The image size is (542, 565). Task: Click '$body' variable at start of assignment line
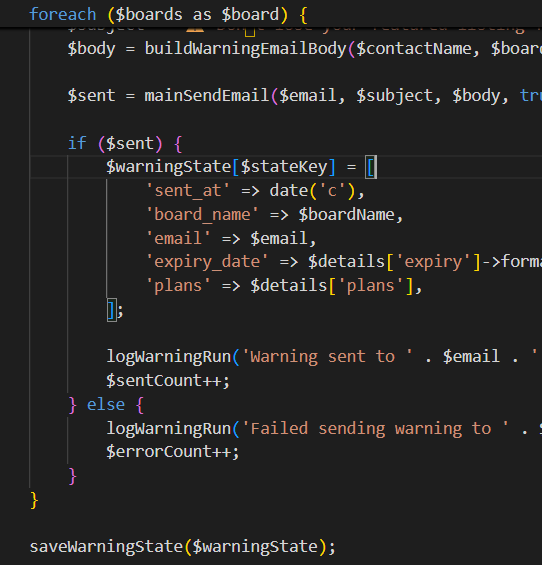92,48
